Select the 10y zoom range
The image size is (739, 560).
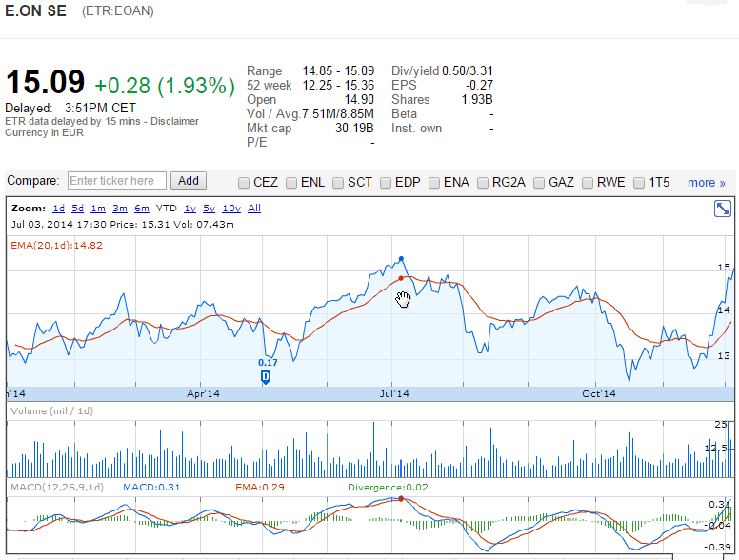pos(231,209)
